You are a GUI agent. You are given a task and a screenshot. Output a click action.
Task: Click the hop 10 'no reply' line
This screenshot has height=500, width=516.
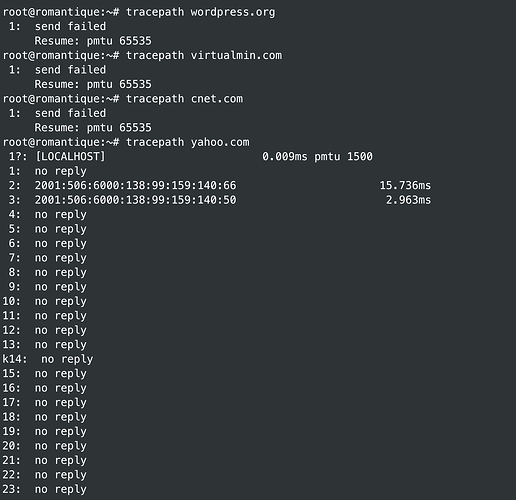pyautogui.click(x=45, y=301)
